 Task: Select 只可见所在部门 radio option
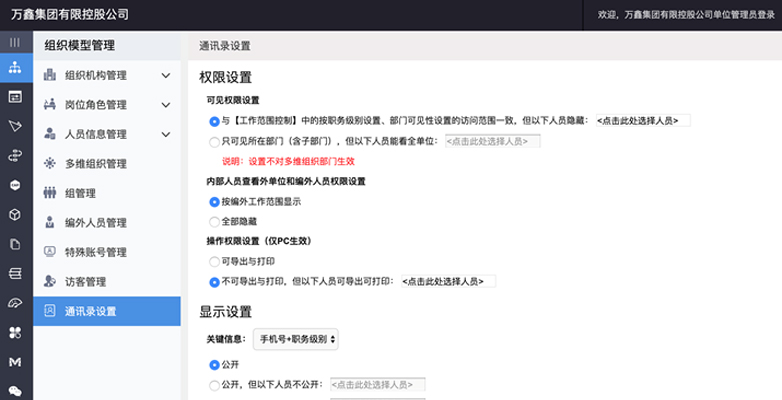coord(214,142)
